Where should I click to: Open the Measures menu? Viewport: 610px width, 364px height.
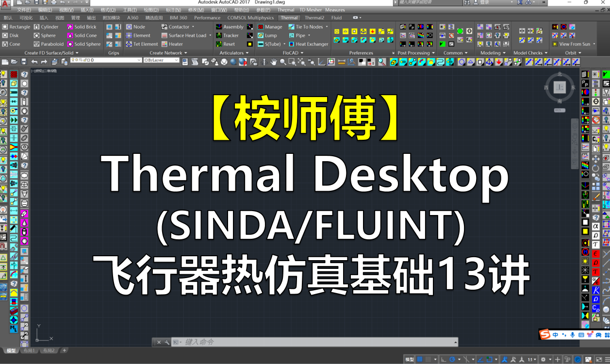click(x=335, y=10)
